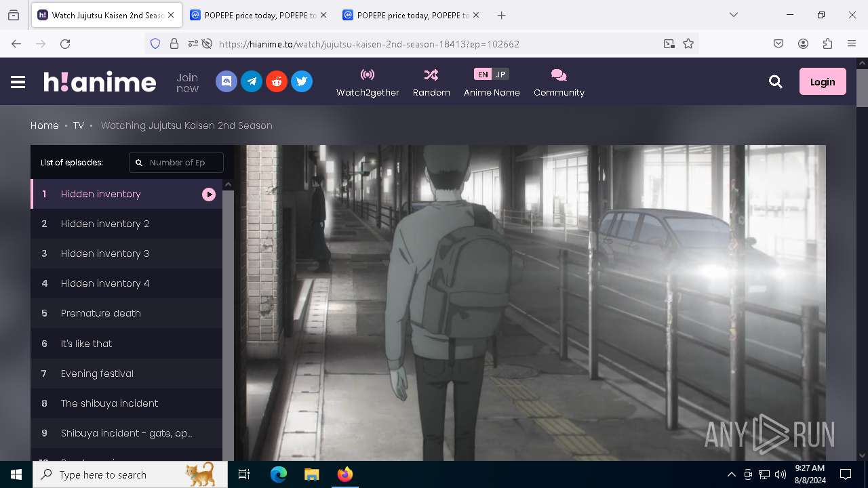868x488 pixels.
Task: Open a new browser tab
Action: (502, 15)
